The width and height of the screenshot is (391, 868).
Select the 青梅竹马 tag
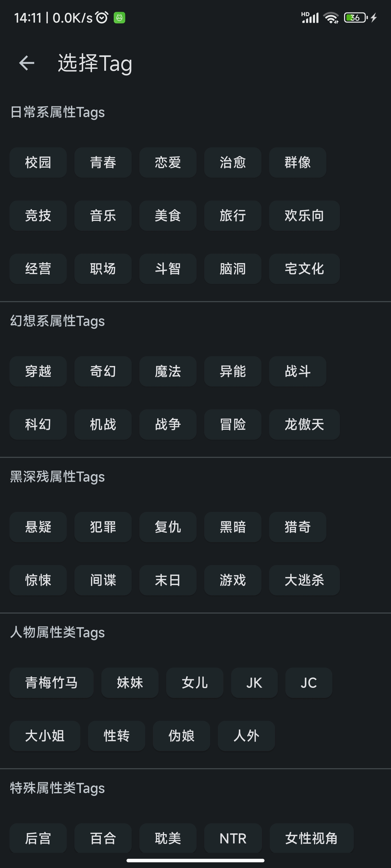coord(51,683)
